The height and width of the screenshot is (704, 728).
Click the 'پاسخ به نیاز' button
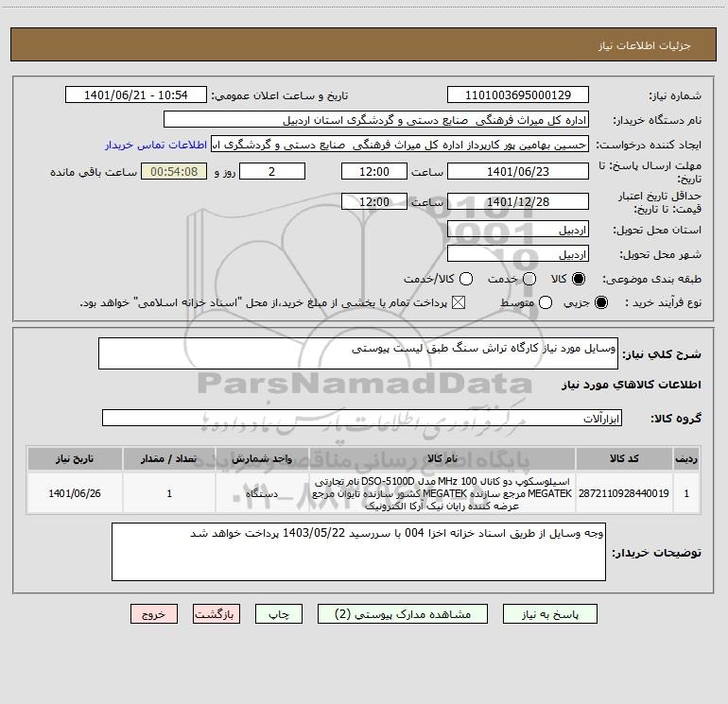(549, 614)
